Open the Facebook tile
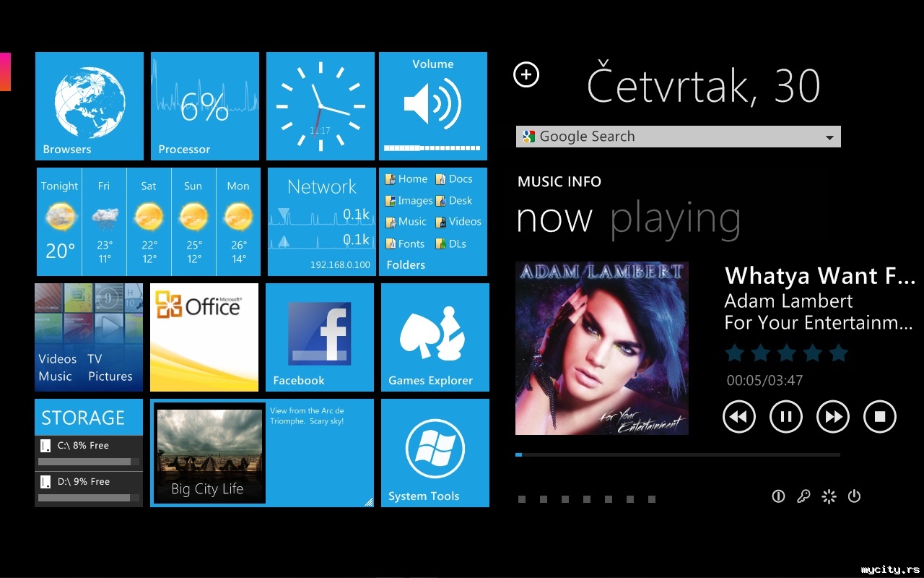Image resolution: width=924 pixels, height=578 pixels. [x=320, y=337]
